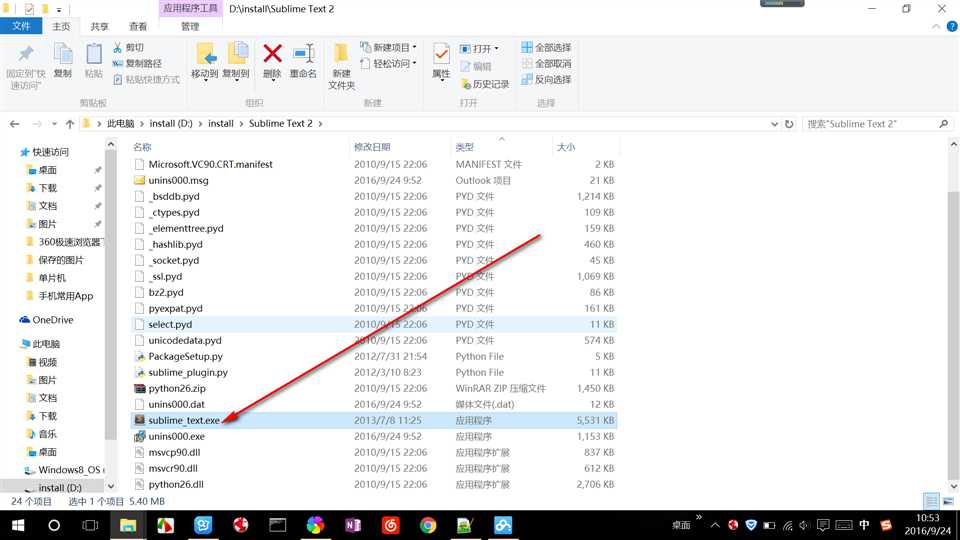Collapse the ribbon with the chevron
This screenshot has height=540, width=960.
[936, 26]
